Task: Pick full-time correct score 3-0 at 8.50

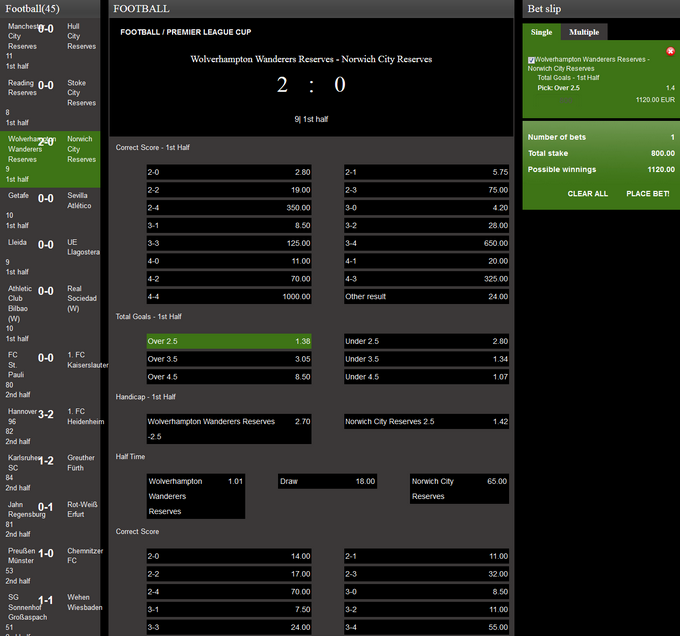Action: tap(426, 592)
